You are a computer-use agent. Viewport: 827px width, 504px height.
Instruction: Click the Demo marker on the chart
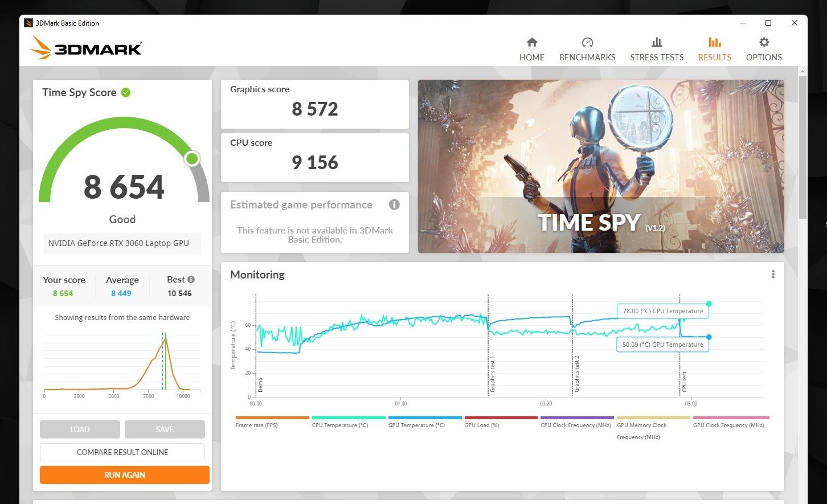pyautogui.click(x=260, y=384)
